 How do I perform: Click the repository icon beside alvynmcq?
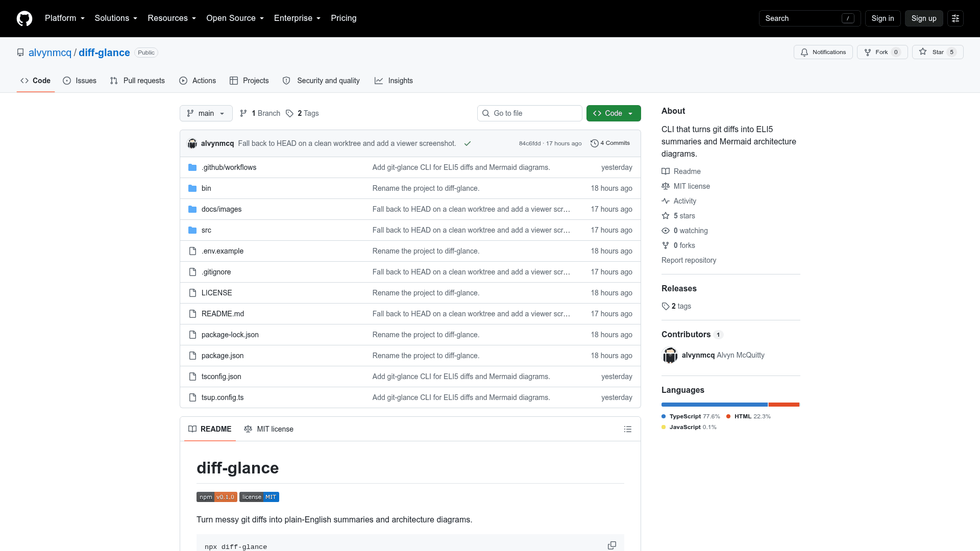(20, 53)
